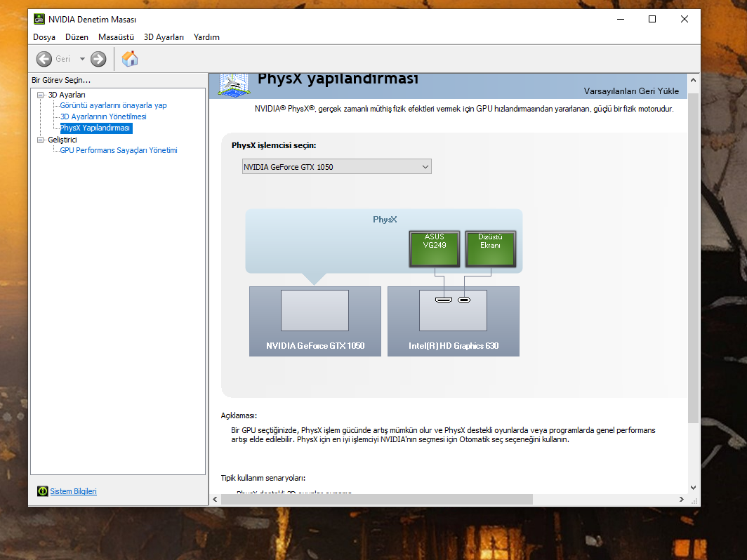
Task: Click the horizontal scrollbar right arrow
Action: [681, 499]
